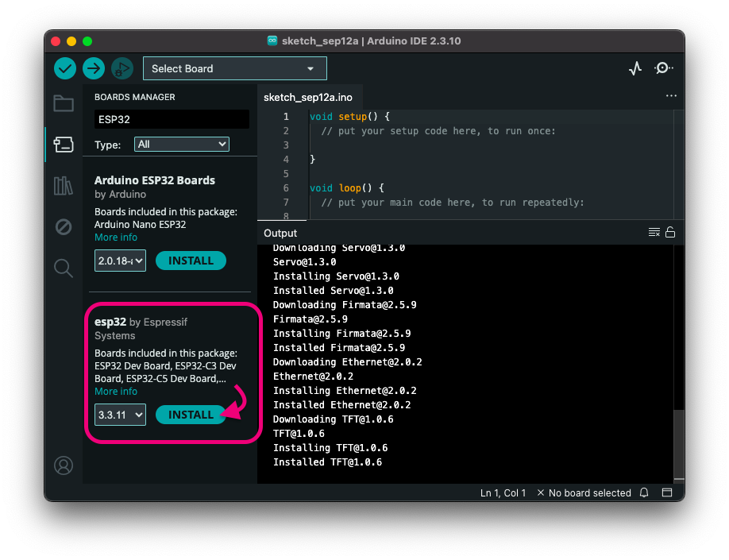Screen dimensions: 729x560
Task: Click the Verify checkmark button
Action: coord(65,69)
